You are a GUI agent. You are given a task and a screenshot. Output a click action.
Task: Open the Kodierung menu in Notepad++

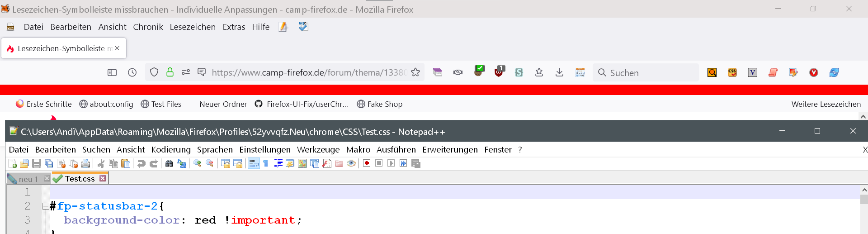170,150
